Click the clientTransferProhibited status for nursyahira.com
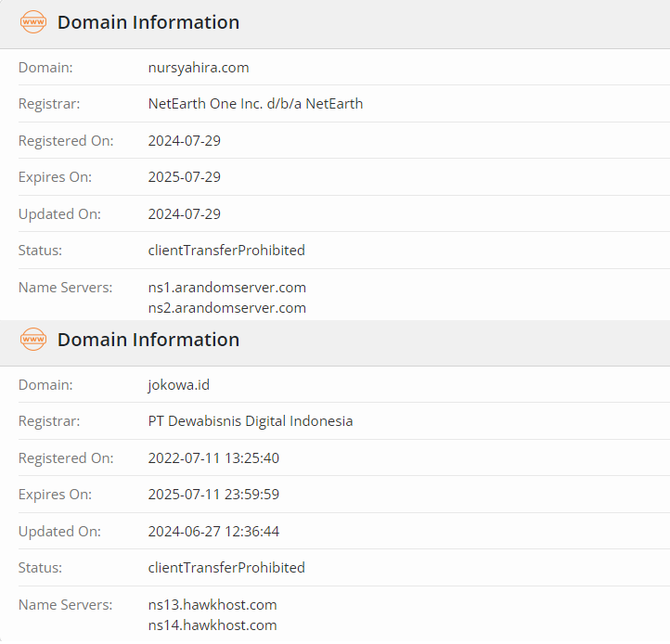The width and height of the screenshot is (670, 644). [226, 251]
